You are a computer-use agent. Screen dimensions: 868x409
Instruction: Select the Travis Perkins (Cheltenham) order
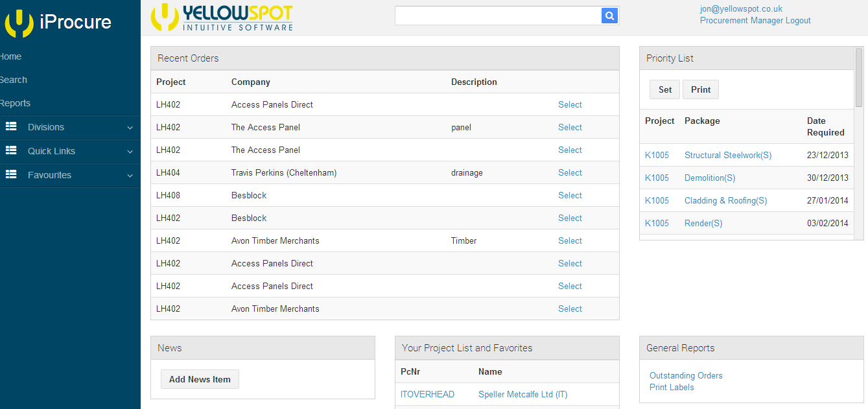click(x=570, y=172)
